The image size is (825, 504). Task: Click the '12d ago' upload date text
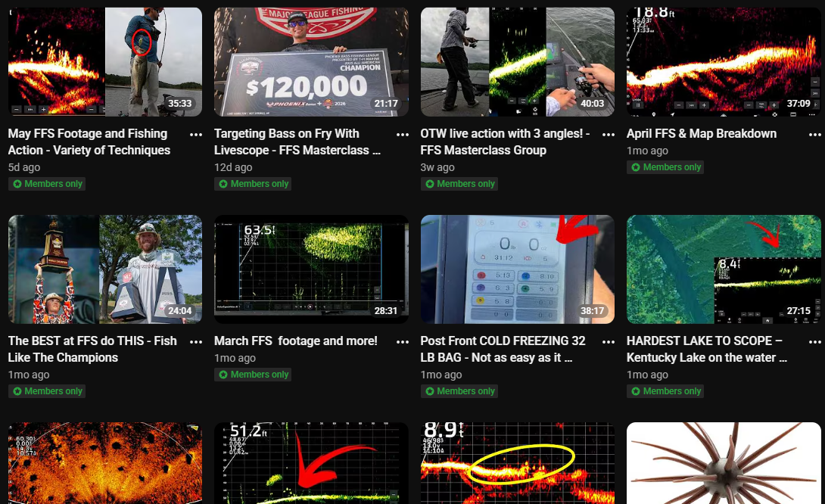pyautogui.click(x=233, y=167)
